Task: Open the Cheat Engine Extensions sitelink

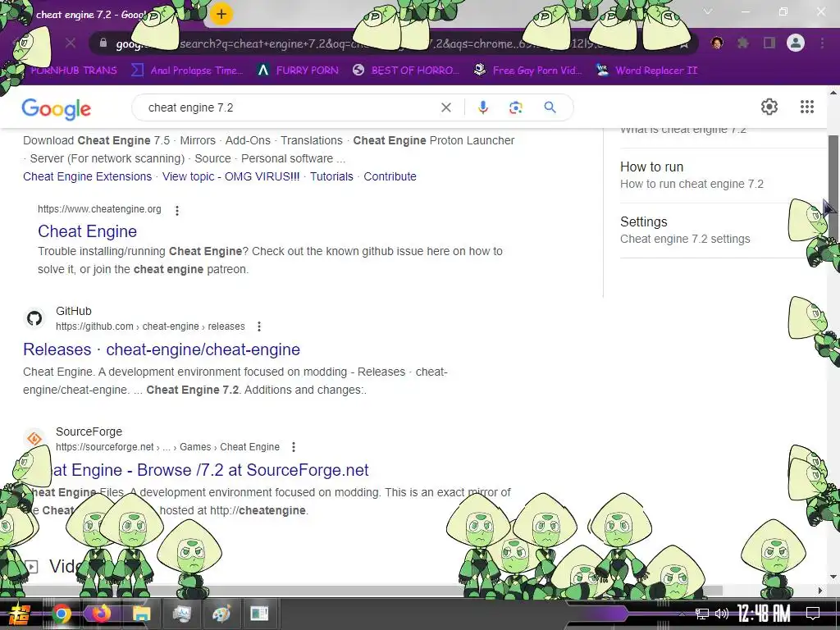Action: (x=87, y=176)
